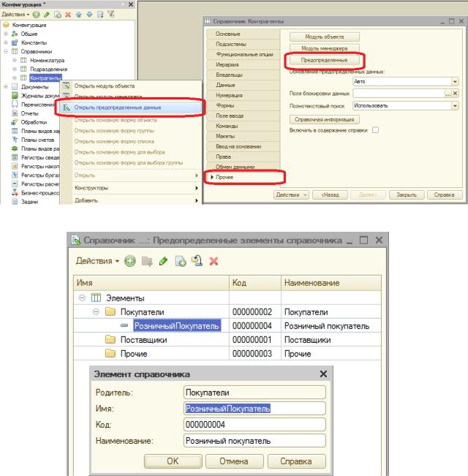The width and height of the screenshot is (468, 476).
Task: Click red Delete icon in predefined elements window
Action: click(214, 261)
